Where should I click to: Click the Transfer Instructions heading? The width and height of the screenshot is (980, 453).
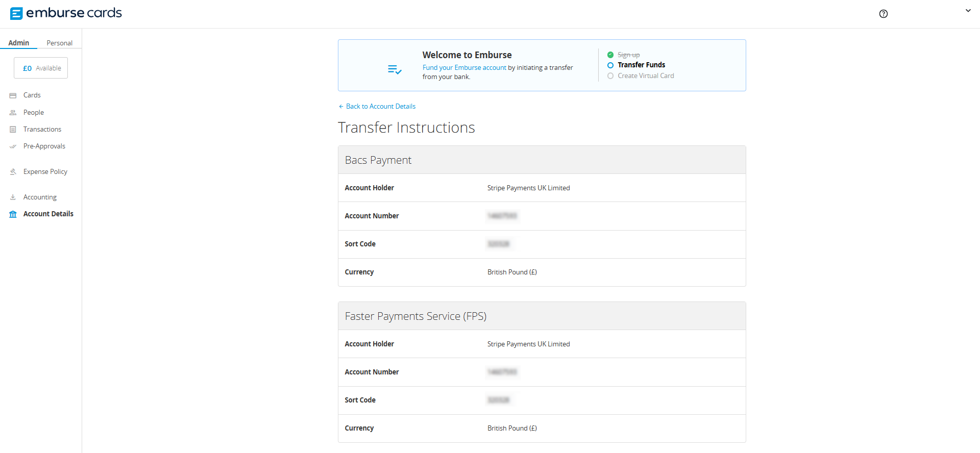406,127
